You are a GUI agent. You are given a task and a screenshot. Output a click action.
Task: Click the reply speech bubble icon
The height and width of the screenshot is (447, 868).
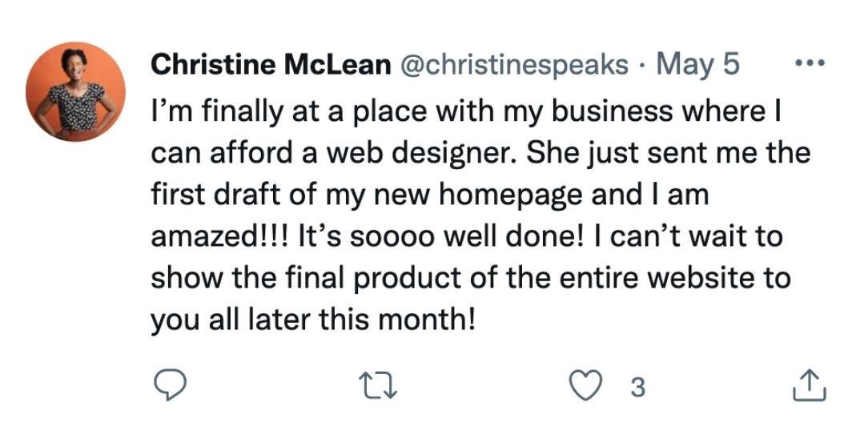click(169, 387)
